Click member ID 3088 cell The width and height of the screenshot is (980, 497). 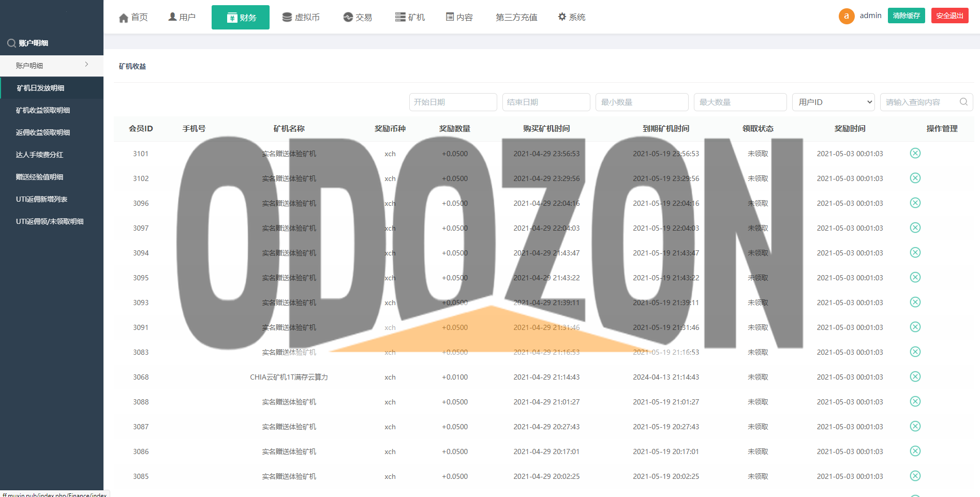click(141, 402)
